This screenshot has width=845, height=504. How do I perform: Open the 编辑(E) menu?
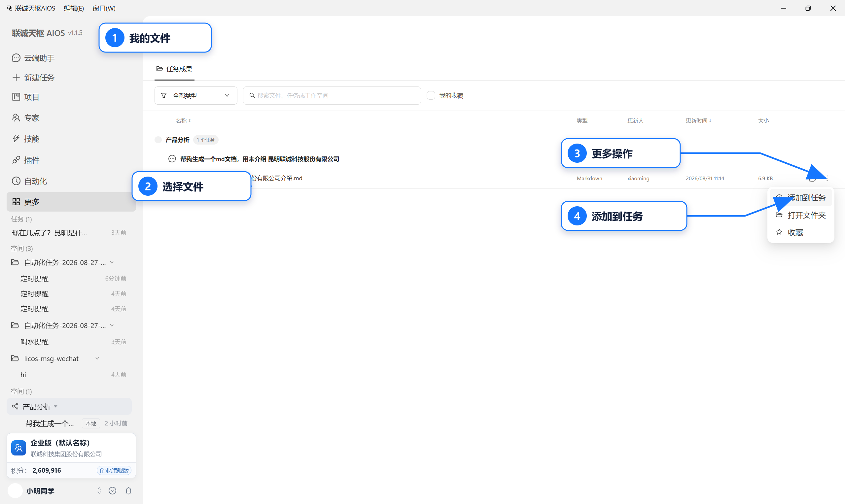74,8
